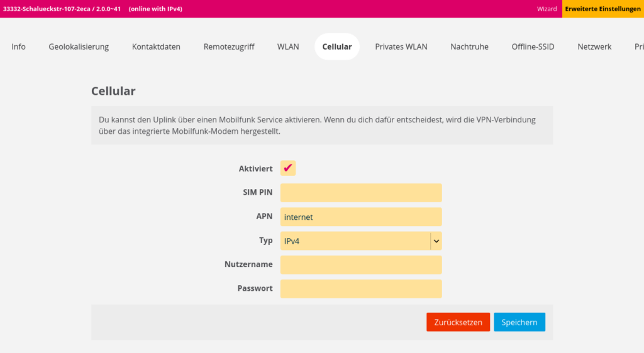
Task: Open the Privates WLAN tab
Action: pyautogui.click(x=401, y=46)
